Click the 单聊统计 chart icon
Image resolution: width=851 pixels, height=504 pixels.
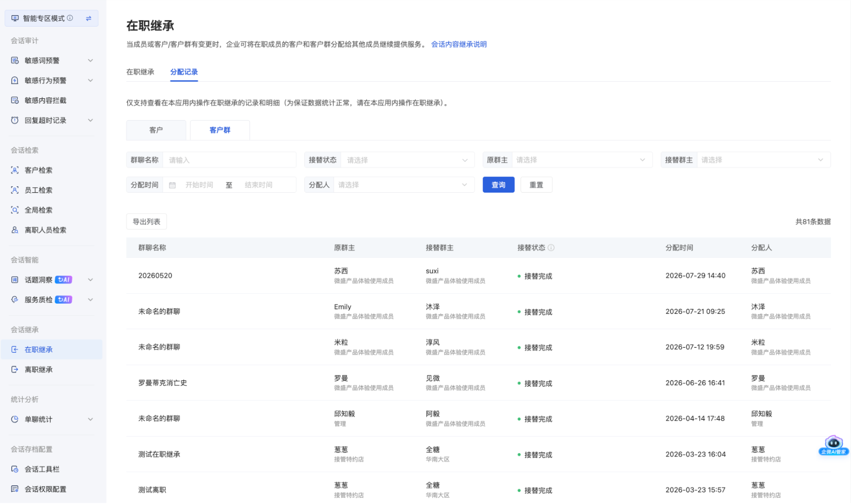pos(14,420)
